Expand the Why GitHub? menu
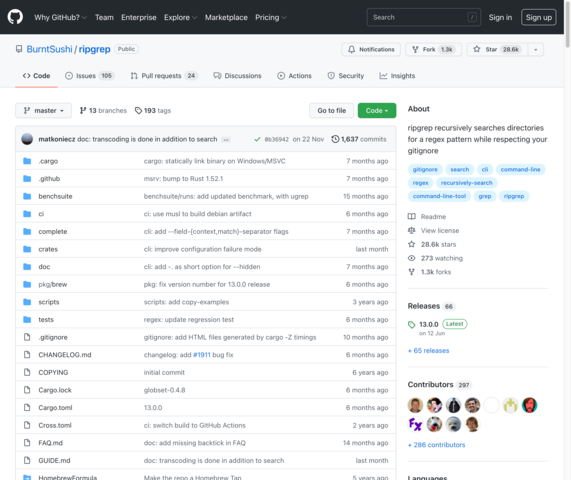 (x=60, y=17)
